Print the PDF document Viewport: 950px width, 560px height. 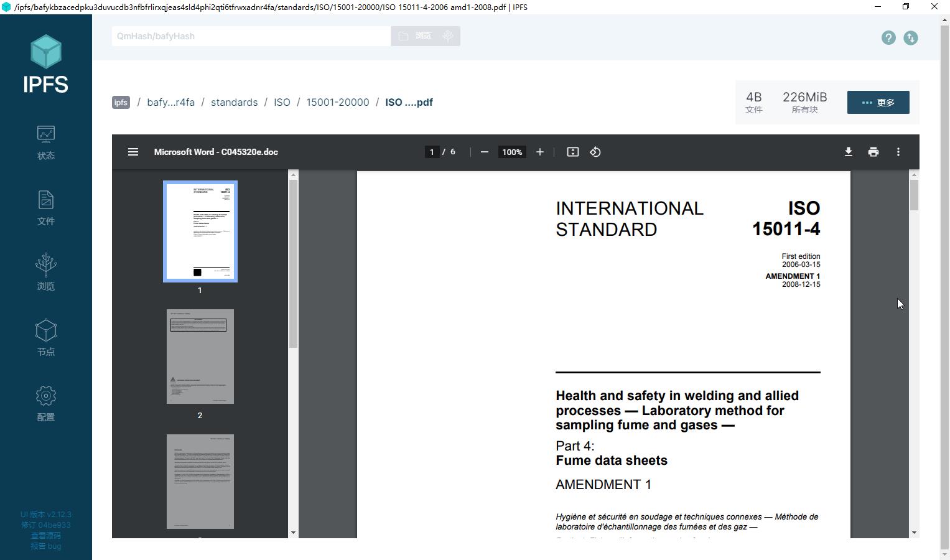click(873, 152)
